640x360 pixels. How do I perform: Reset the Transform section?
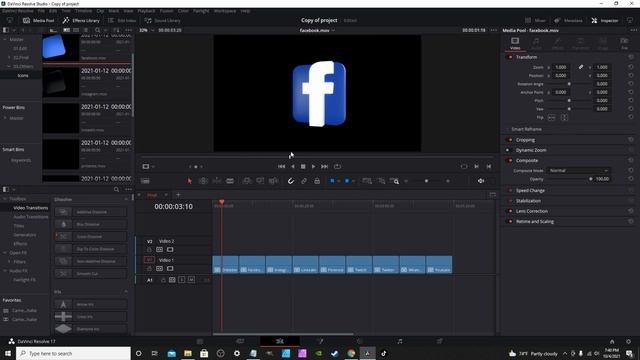click(631, 57)
